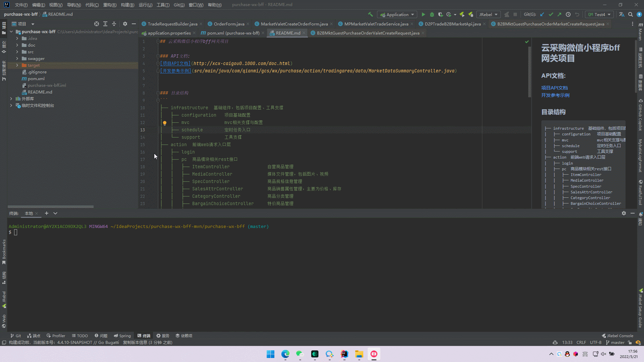Click the project tree horizontal scrollbar
Viewport: 644px width, 362px height.
(x=50, y=207)
